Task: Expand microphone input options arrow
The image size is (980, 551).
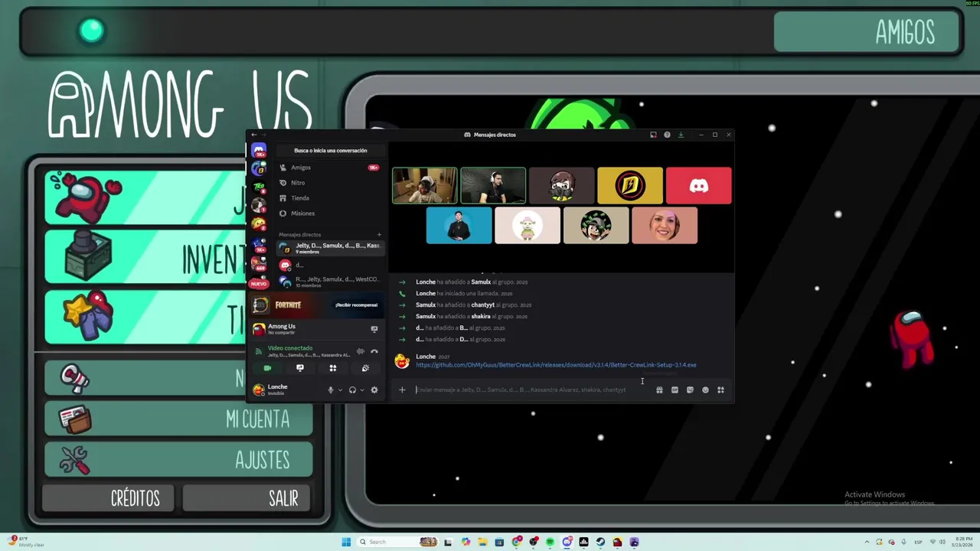Action: pos(340,390)
